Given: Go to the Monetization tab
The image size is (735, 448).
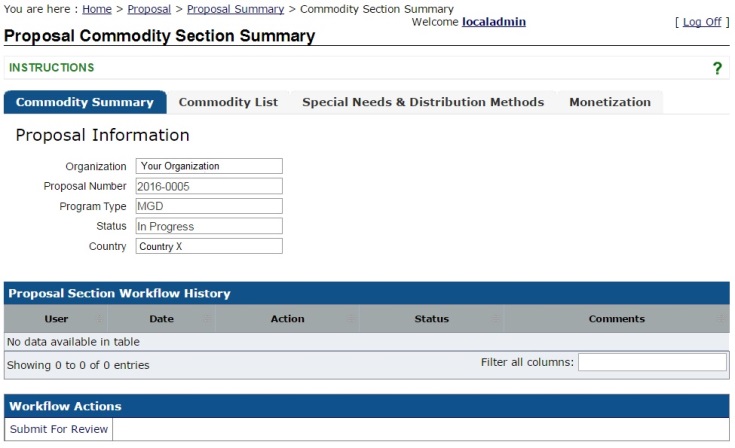Looking at the screenshot, I should 610,102.
